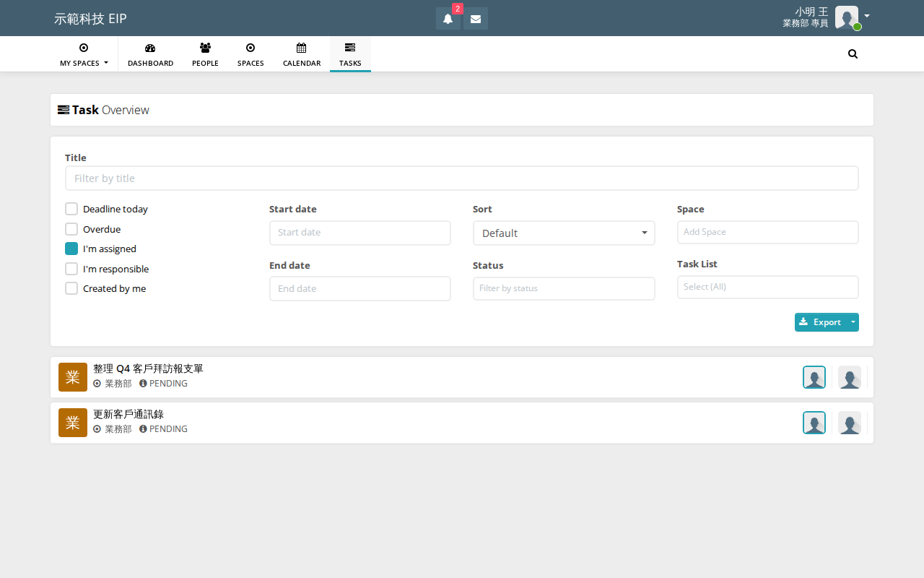
Task: Go to People via group icon
Action: click(205, 48)
